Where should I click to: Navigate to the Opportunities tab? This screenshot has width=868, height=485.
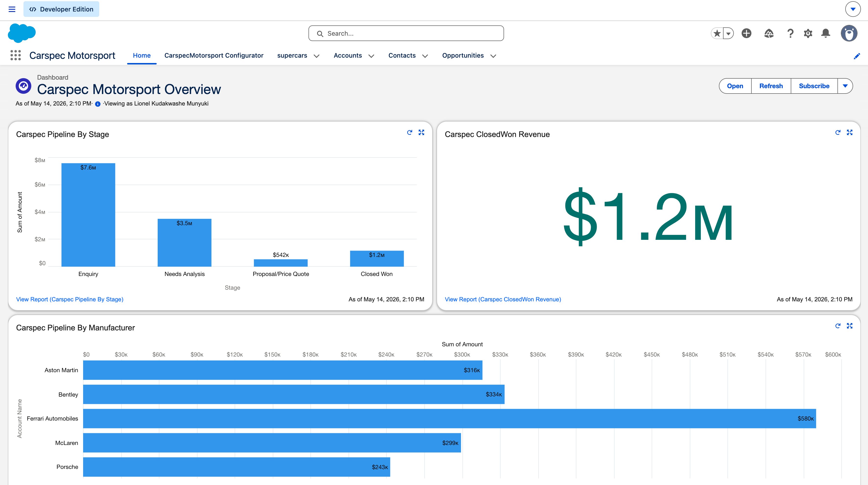(463, 55)
